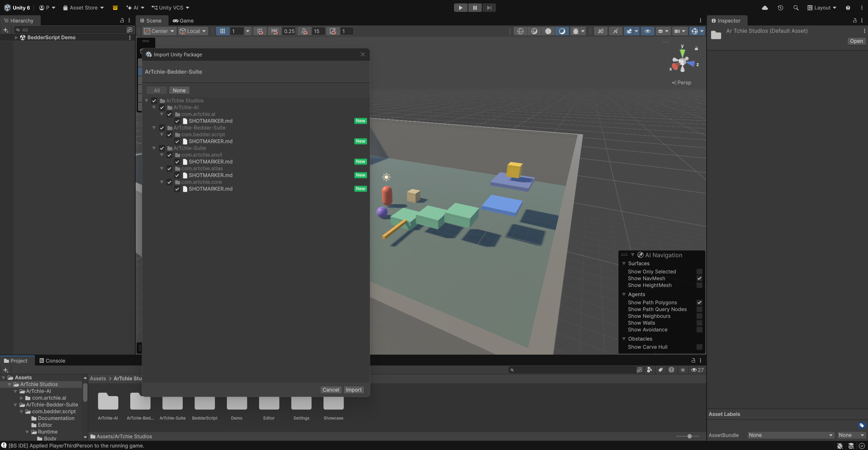Click the scale snap icon

click(333, 31)
